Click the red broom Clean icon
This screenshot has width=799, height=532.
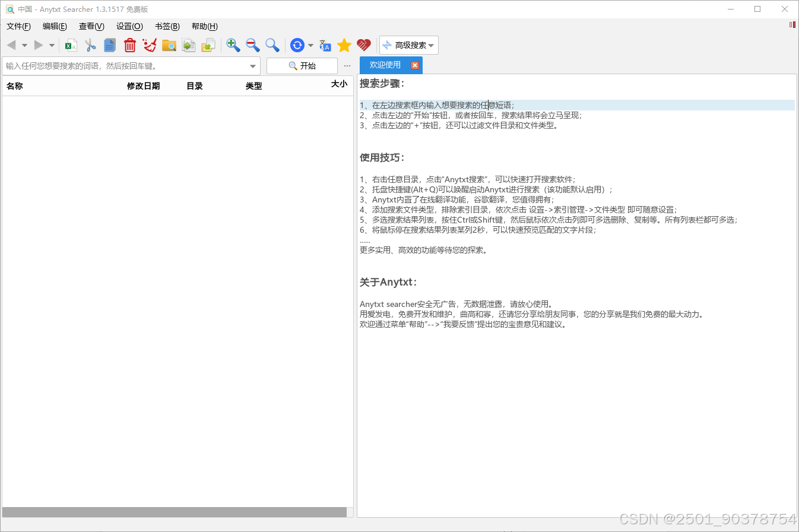click(150, 45)
